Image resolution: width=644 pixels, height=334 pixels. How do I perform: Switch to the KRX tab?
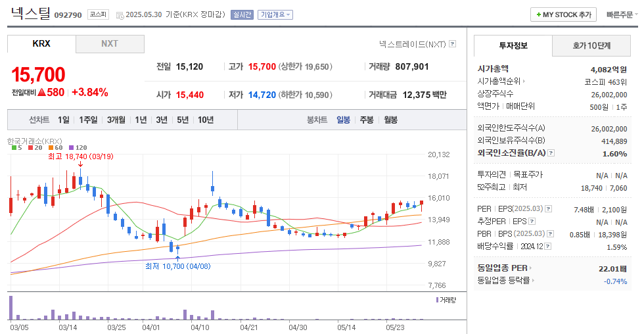click(41, 43)
